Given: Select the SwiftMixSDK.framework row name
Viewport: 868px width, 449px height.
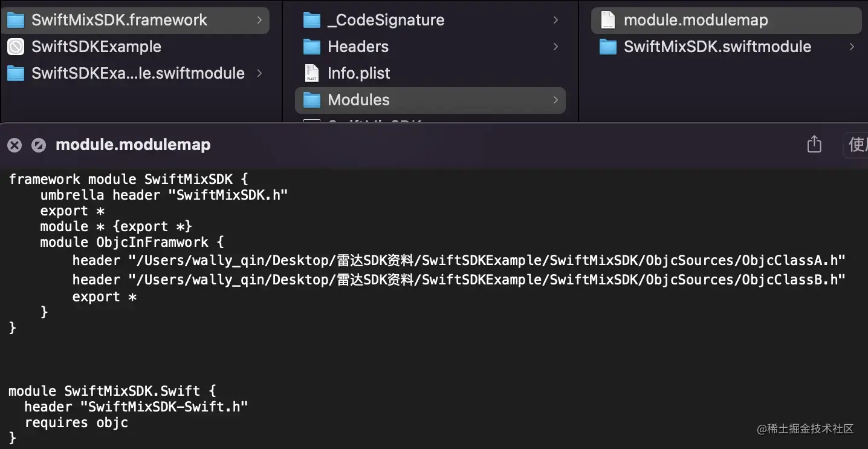Looking at the screenshot, I should click(119, 20).
